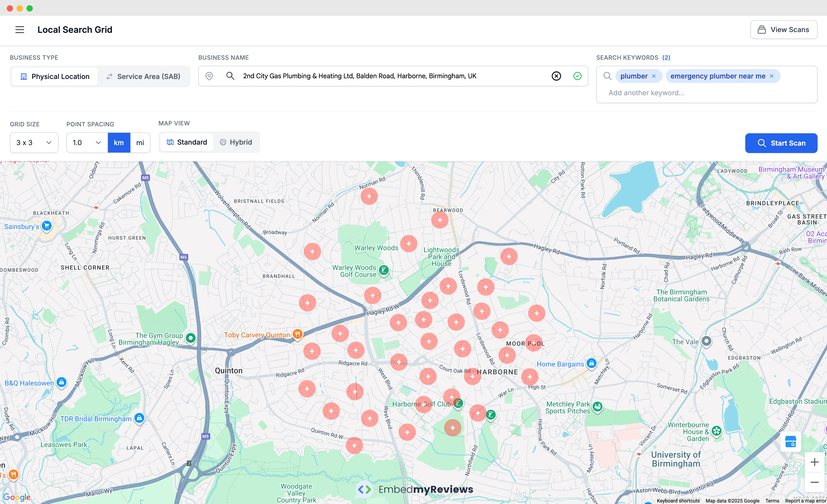
Task: Switch to Service Area (SAB) type
Action: (x=143, y=77)
